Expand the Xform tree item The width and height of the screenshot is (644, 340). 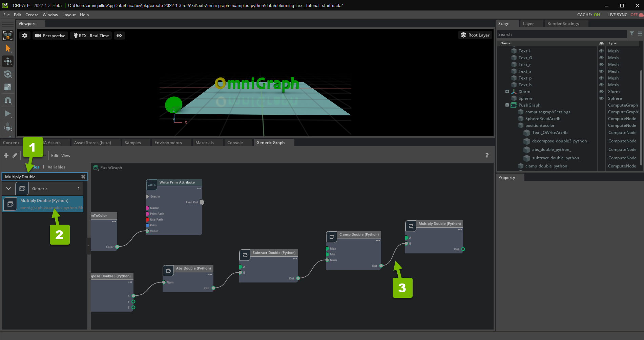tap(507, 92)
